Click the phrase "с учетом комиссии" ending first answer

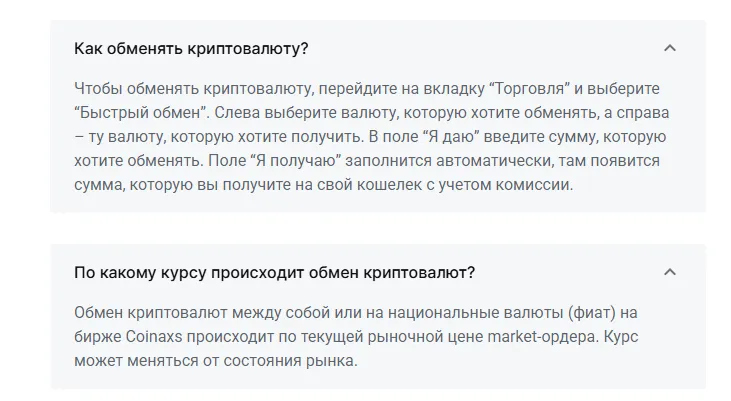(499, 185)
